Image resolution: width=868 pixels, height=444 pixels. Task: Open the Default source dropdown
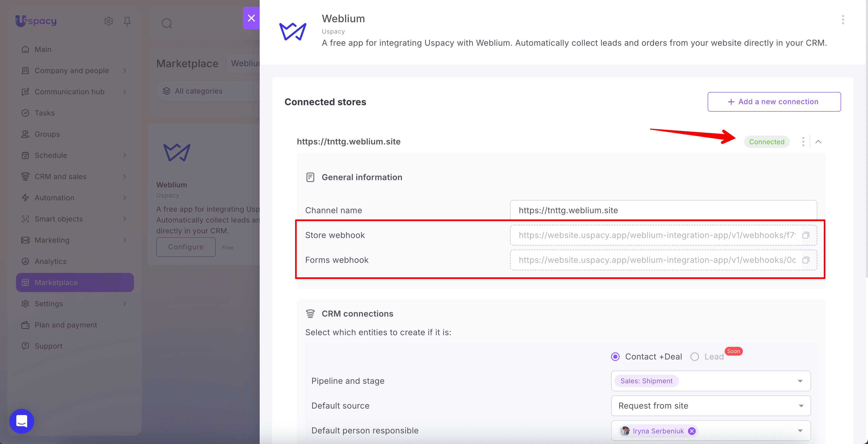711,406
